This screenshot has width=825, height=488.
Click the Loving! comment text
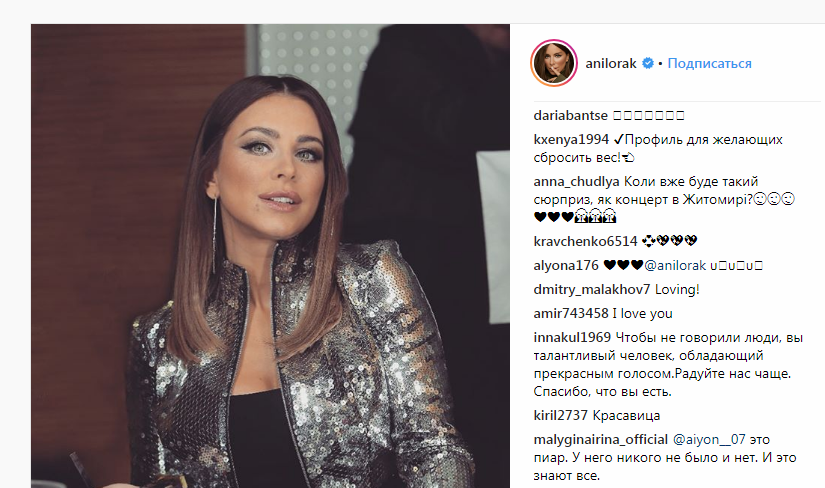click(x=677, y=290)
